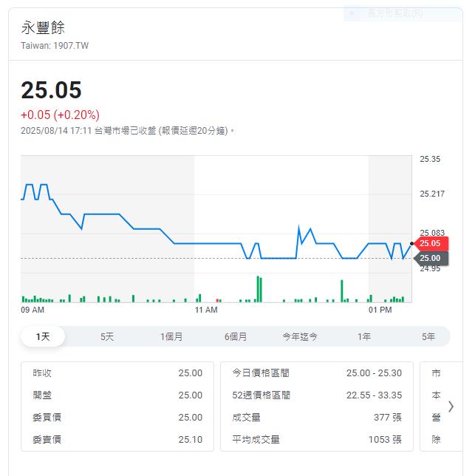Click the Taiwan: 1907.TW ticker text
Screen dimensions: 475x476
coord(55,46)
